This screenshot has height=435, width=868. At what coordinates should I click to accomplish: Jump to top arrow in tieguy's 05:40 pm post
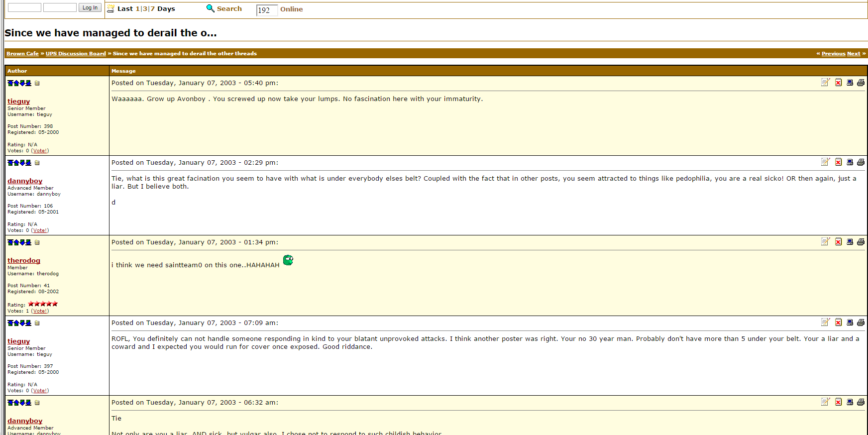click(x=10, y=83)
